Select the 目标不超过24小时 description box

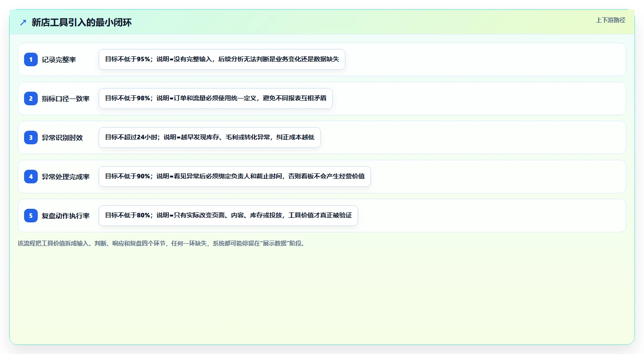coord(210,138)
